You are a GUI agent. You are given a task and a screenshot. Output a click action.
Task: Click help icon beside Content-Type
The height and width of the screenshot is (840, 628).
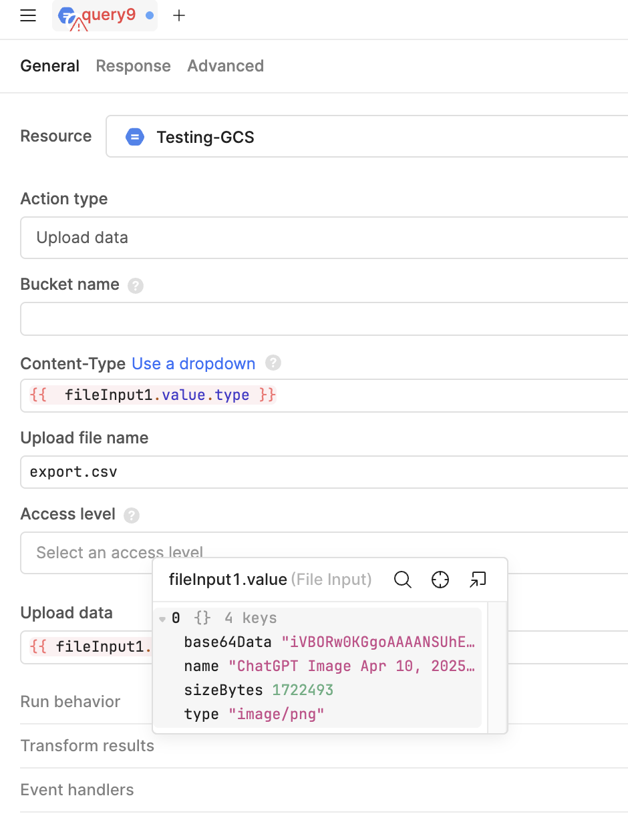[x=273, y=363]
